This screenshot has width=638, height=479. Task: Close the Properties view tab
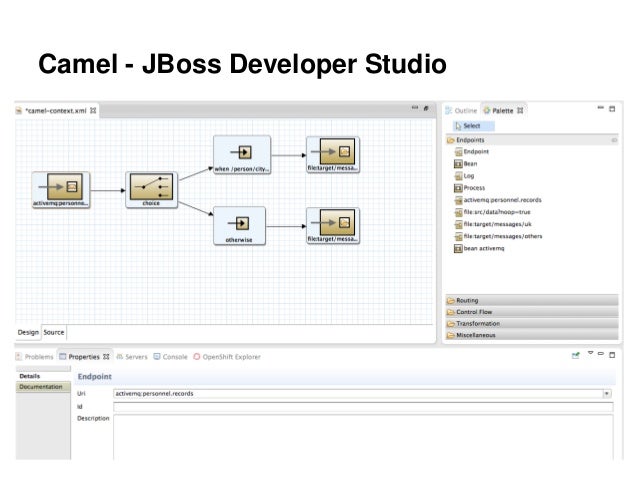pos(106,357)
